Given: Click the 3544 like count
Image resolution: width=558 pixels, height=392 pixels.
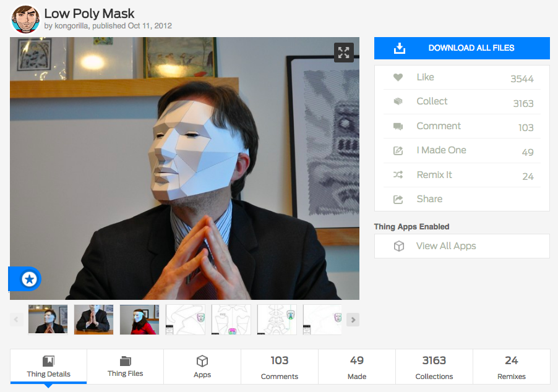Looking at the screenshot, I should pyautogui.click(x=522, y=79).
